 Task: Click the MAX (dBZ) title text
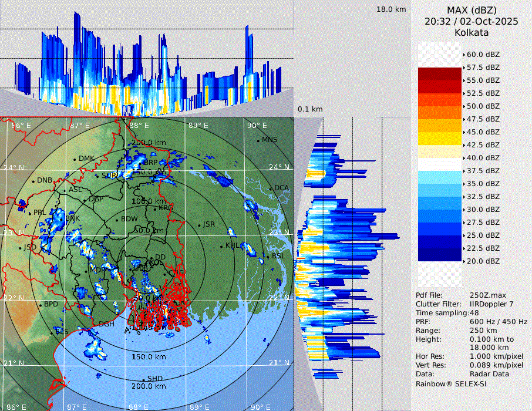(472, 10)
